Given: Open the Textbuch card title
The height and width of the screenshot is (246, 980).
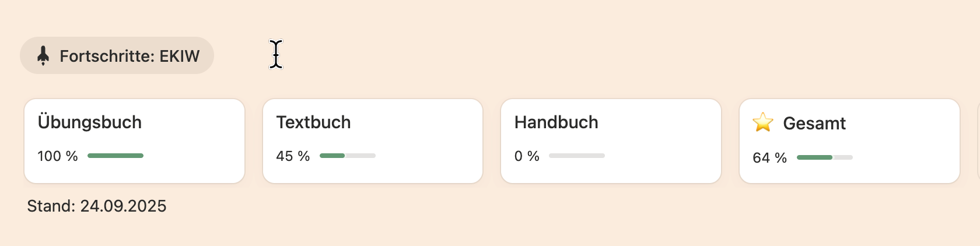Looking at the screenshot, I should pyautogui.click(x=313, y=122).
